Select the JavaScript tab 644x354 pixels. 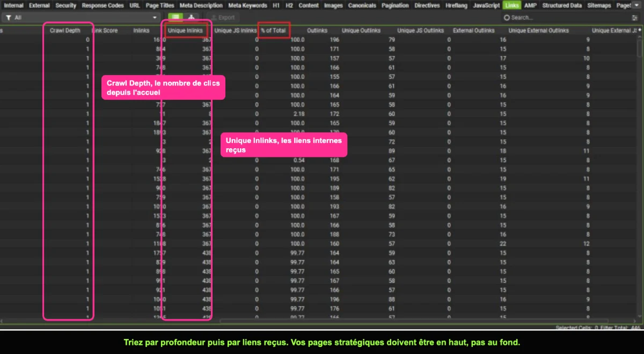point(486,5)
